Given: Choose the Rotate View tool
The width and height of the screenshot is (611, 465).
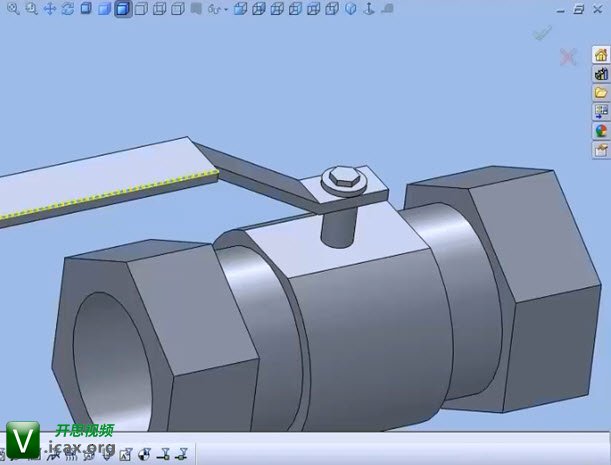Looking at the screenshot, I should tap(68, 9).
